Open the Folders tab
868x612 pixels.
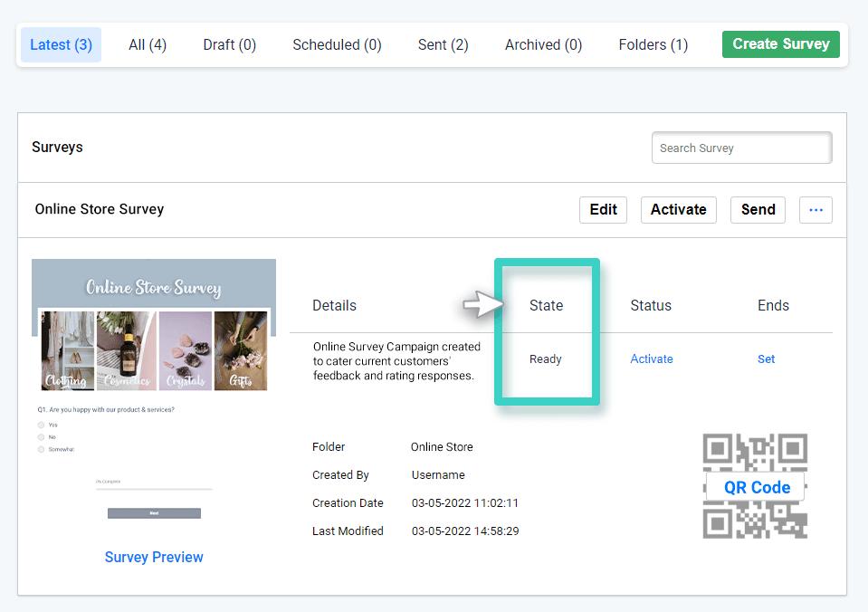653,44
